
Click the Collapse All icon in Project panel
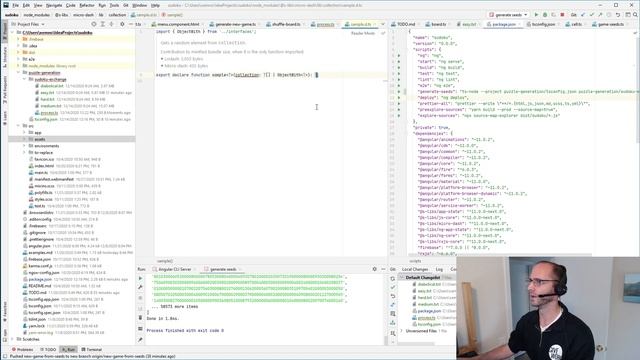click(x=111, y=24)
